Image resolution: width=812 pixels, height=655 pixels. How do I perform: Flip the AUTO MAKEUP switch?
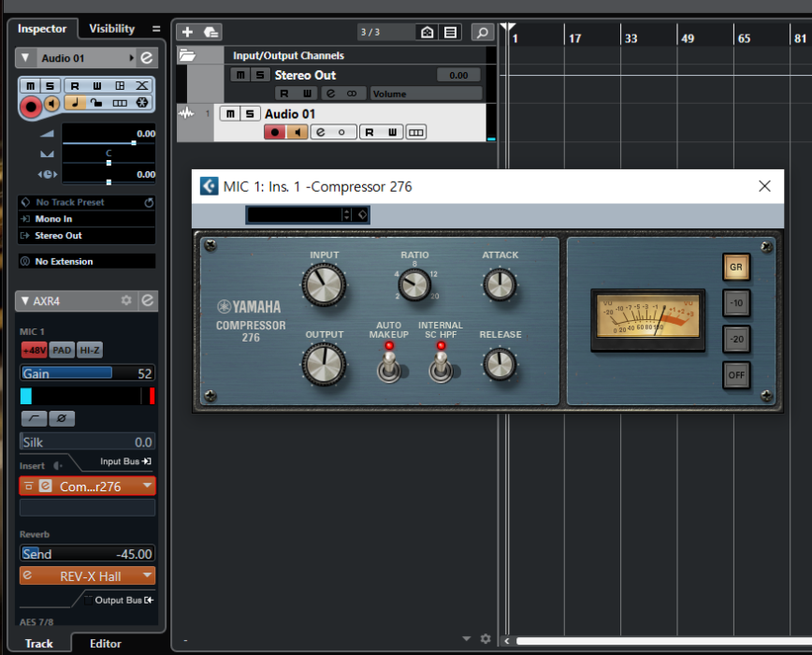[x=389, y=367]
